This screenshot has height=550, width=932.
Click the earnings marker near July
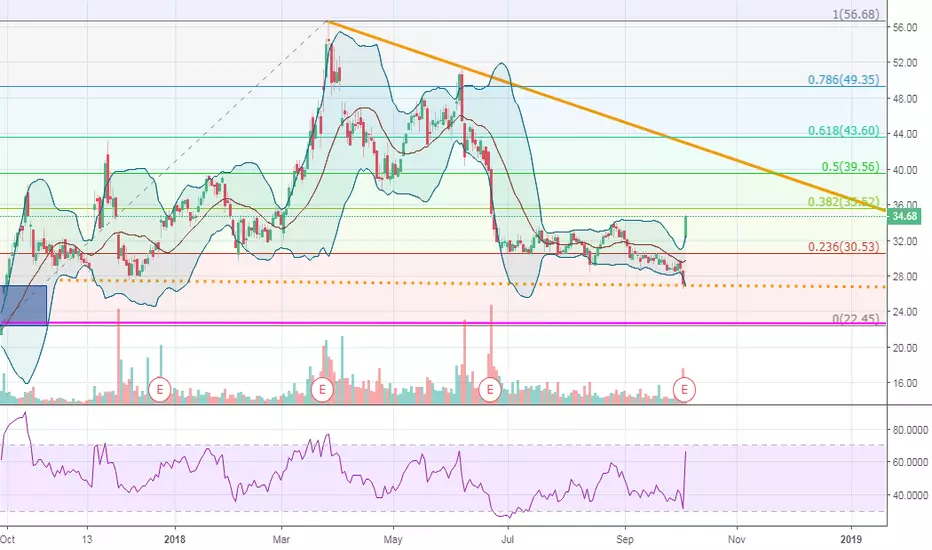(490, 389)
